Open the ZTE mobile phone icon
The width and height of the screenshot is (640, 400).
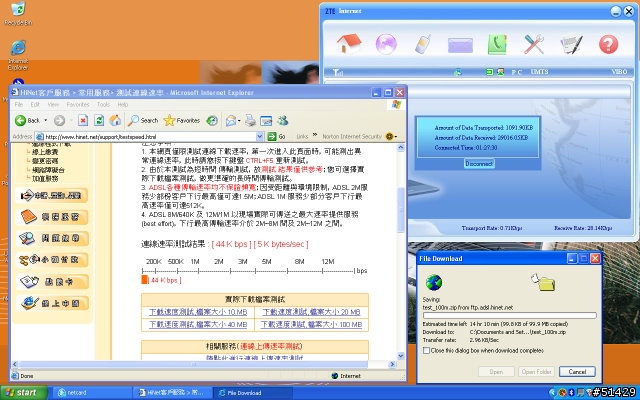pos(423,44)
